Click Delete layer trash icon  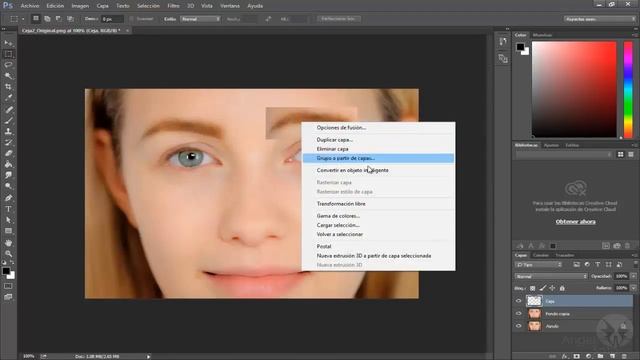tap(624, 356)
